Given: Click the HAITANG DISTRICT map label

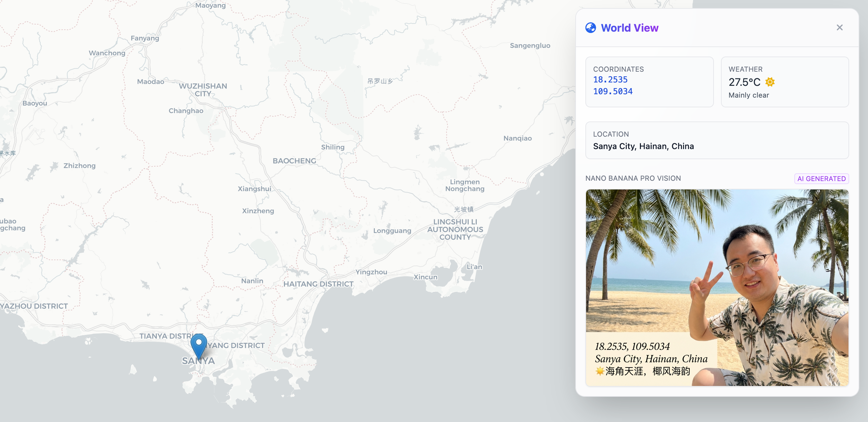Looking at the screenshot, I should pos(318,284).
